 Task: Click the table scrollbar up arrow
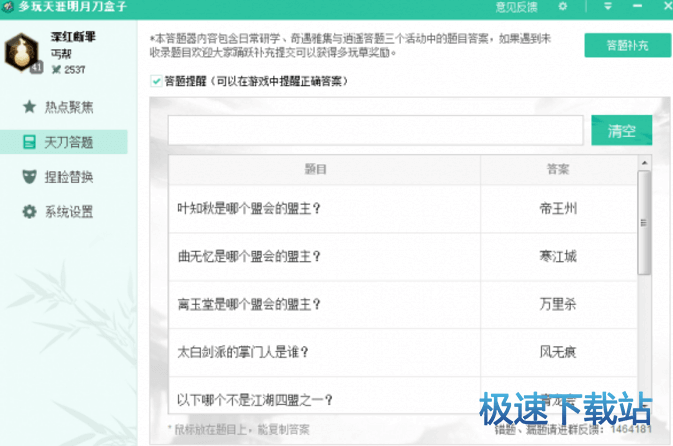pos(644,163)
